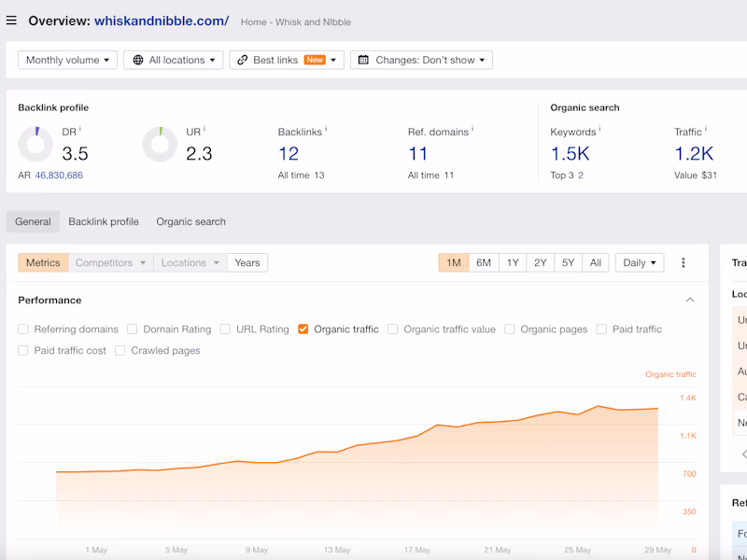
Task: Open the three-dot options menu near Daily
Action: coord(684,262)
